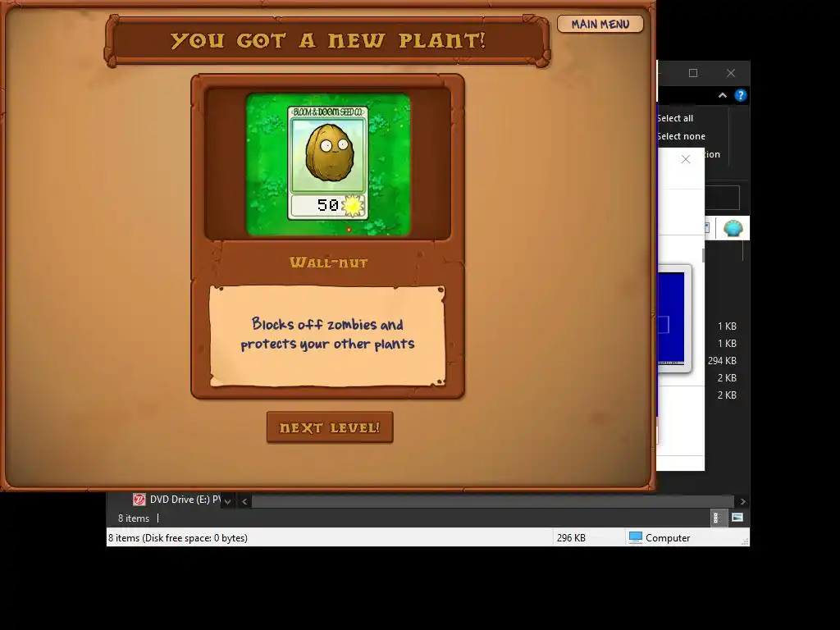Click the '8 items' count in Explorer
The width and height of the screenshot is (840, 630).
134,518
